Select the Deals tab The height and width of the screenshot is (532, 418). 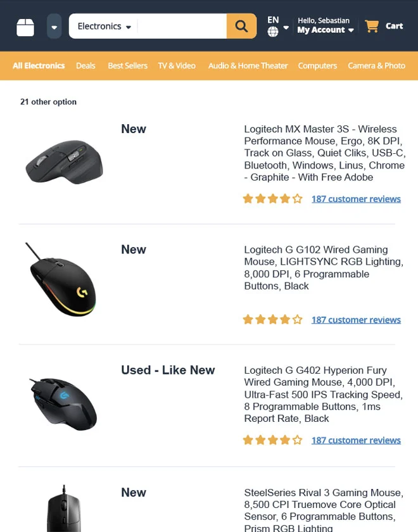(x=85, y=66)
